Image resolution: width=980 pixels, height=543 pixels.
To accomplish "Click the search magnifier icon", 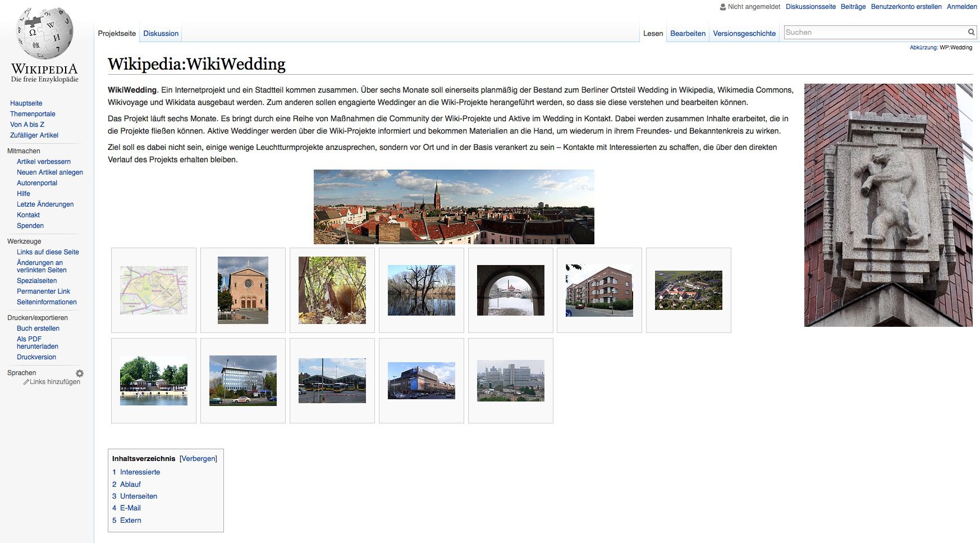I will [x=971, y=32].
